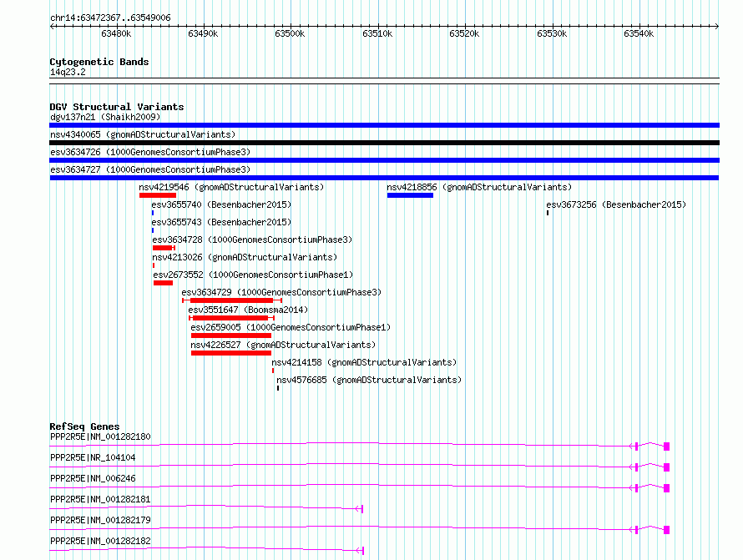Open PPP2R5E|NR_104104 transcript label
Image resolution: width=743 pixels, height=560 pixels.
click(x=93, y=457)
